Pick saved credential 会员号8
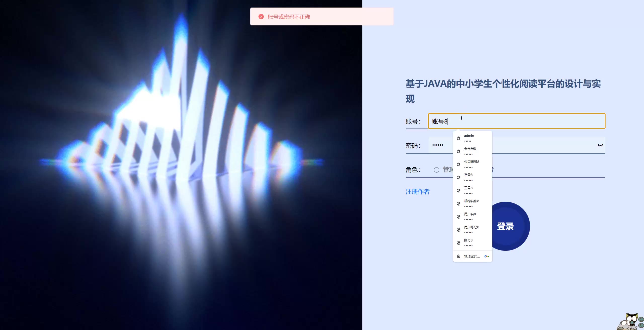 [470, 151]
